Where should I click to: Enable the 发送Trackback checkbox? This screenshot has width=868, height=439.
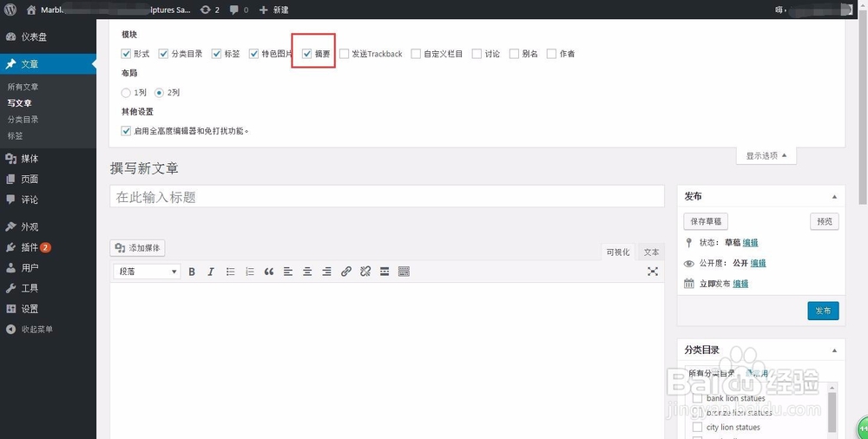coord(344,54)
